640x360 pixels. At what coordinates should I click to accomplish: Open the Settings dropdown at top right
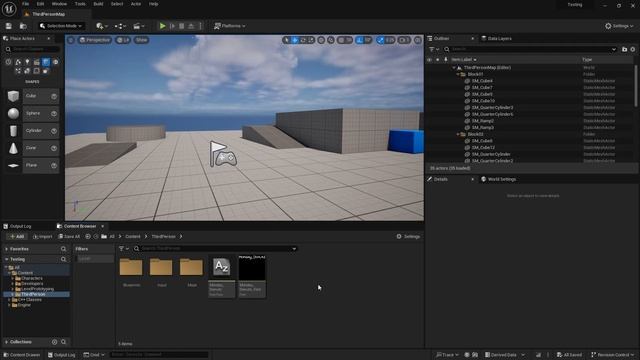pyautogui.click(x=619, y=26)
